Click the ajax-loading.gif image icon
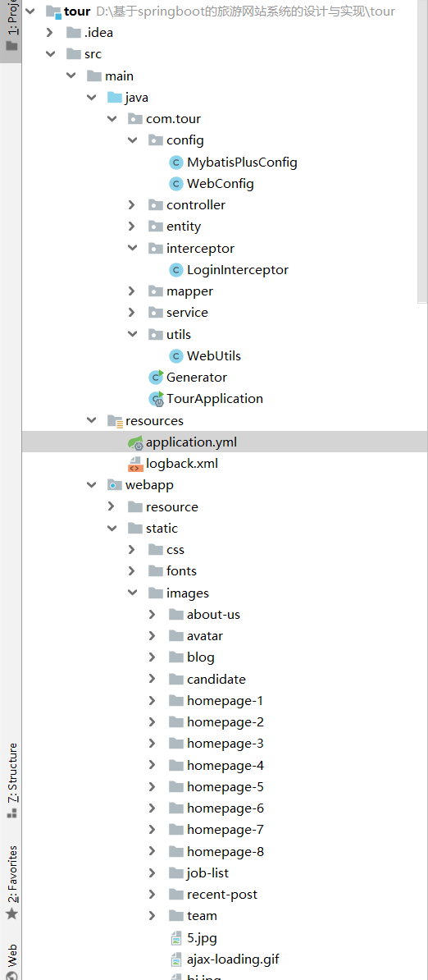 tap(176, 959)
